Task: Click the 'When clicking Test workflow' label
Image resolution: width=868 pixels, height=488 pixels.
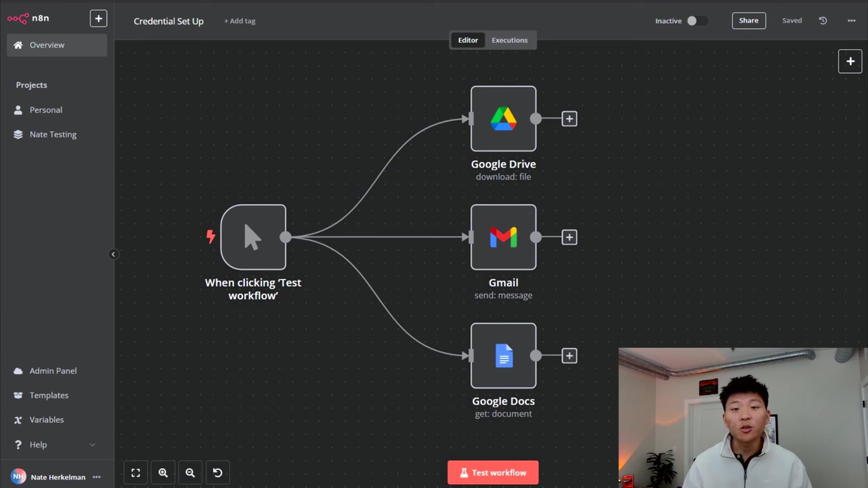Action: pyautogui.click(x=253, y=289)
